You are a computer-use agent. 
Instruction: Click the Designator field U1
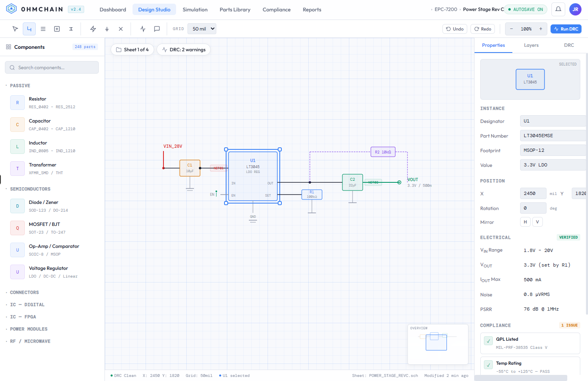[553, 121]
